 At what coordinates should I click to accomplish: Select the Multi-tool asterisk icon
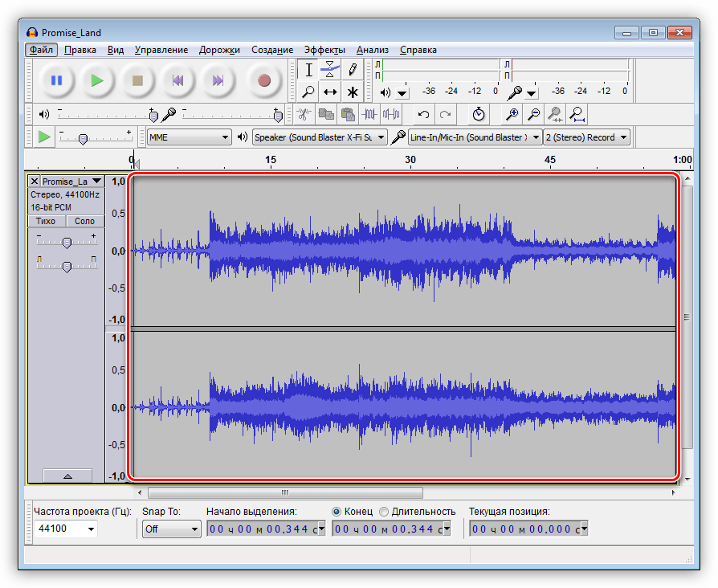(x=352, y=92)
